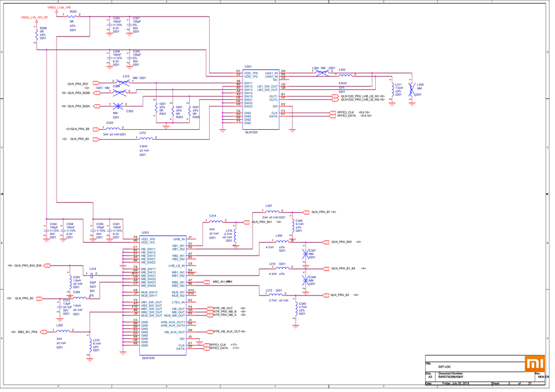Click the QLN_PRX_B1_B4 port name
Screen dimensions: 555x392
[x=344, y=269]
